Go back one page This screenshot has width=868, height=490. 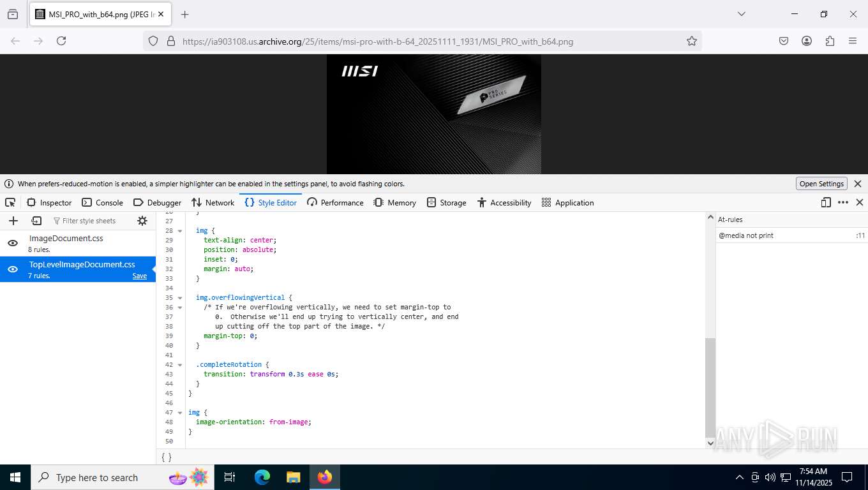[15, 41]
